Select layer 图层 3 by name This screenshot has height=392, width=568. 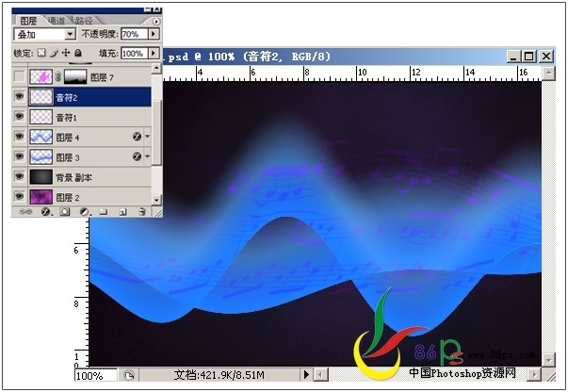(68, 157)
